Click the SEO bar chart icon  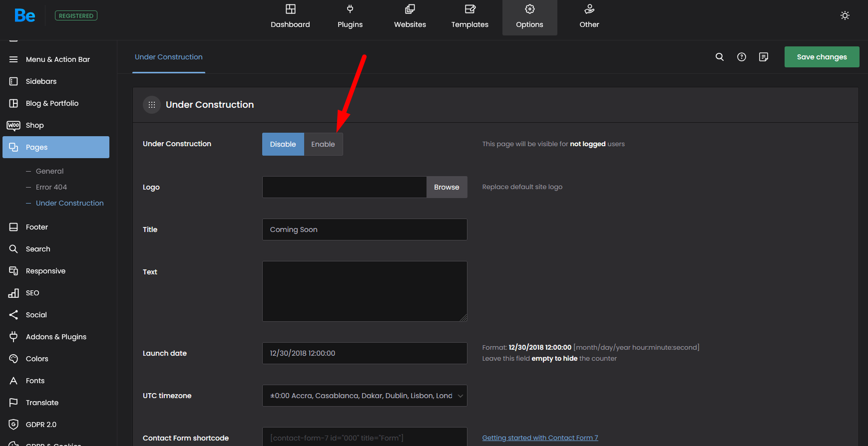tap(13, 293)
